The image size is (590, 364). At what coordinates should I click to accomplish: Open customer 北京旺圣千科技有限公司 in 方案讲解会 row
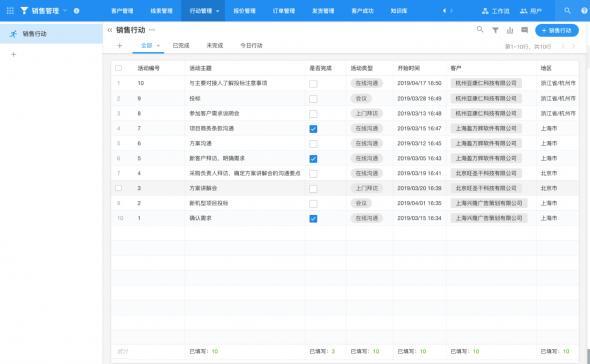point(486,188)
